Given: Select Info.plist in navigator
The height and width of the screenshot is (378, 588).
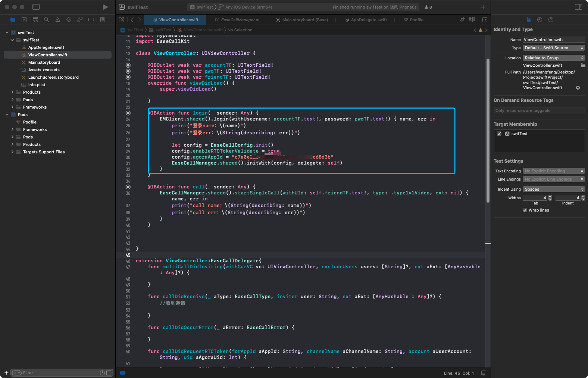Looking at the screenshot, I should click(x=37, y=85).
